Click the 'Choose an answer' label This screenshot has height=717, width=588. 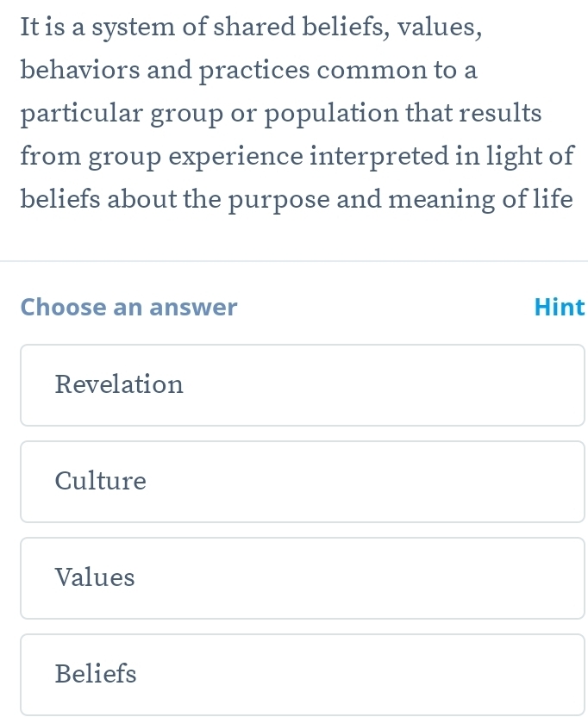point(128,307)
